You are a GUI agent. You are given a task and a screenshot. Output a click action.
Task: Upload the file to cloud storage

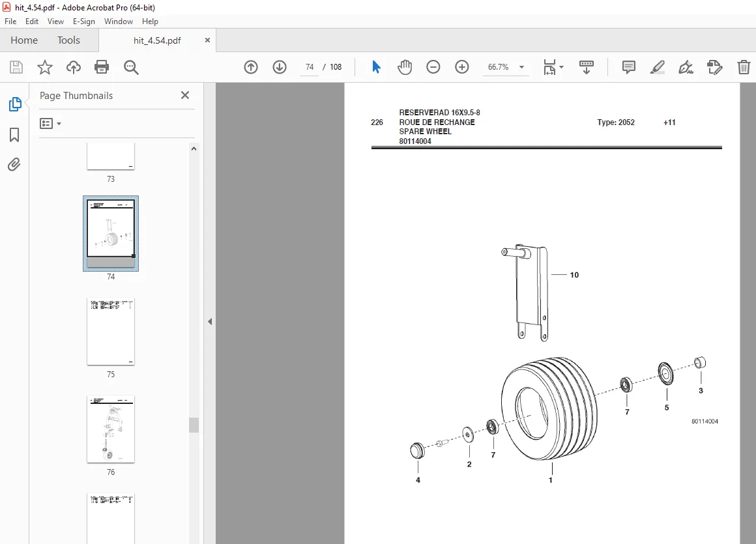pos(73,67)
